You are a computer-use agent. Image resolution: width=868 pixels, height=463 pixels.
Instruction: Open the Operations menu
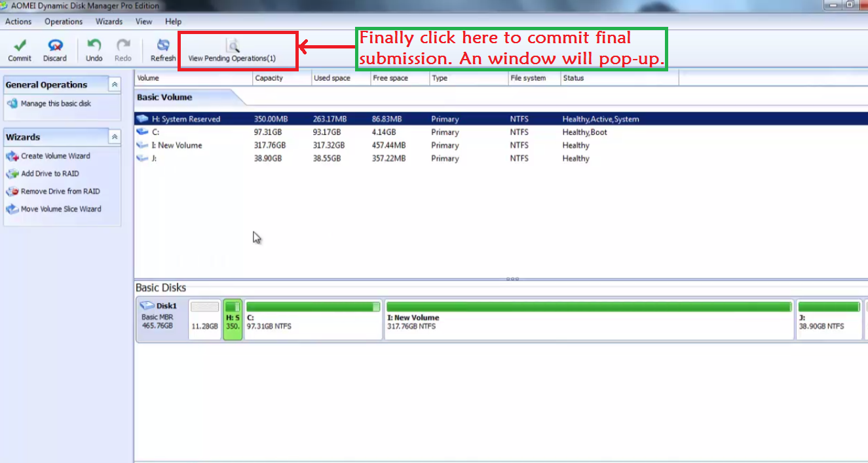pos(64,22)
